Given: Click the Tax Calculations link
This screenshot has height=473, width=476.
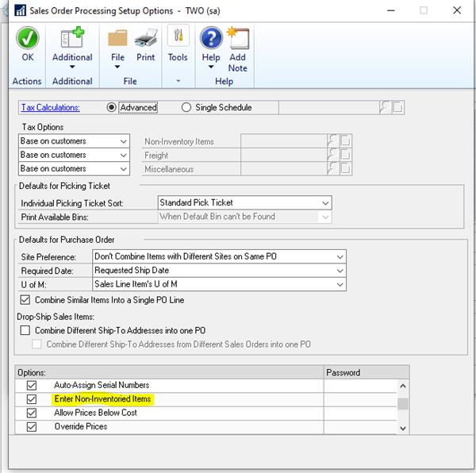Looking at the screenshot, I should click(x=50, y=108).
